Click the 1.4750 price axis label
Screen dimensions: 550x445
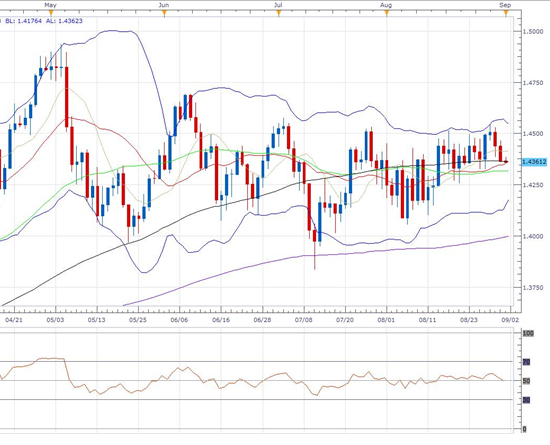(533, 83)
